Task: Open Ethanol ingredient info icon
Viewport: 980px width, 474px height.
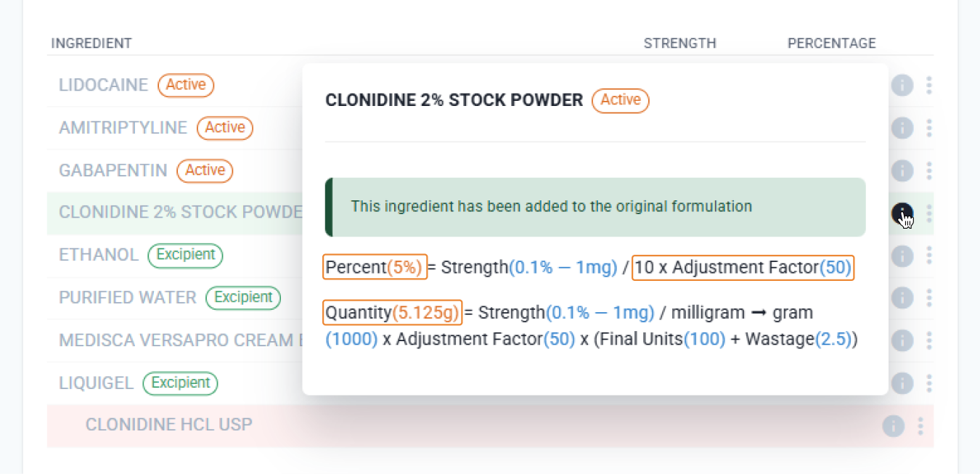Action: click(902, 256)
